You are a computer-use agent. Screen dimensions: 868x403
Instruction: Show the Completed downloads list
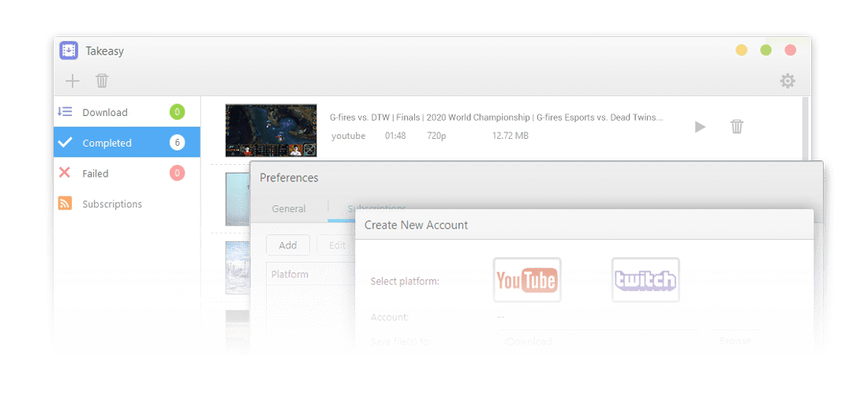click(x=107, y=143)
